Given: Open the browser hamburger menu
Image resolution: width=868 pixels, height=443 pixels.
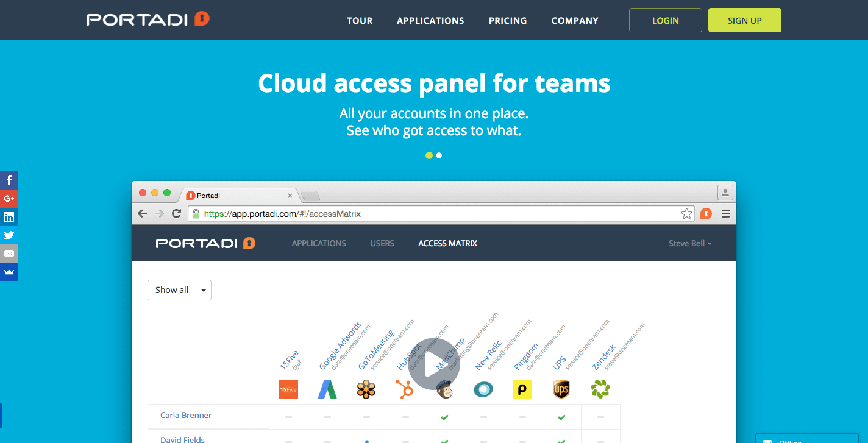Looking at the screenshot, I should point(725,214).
